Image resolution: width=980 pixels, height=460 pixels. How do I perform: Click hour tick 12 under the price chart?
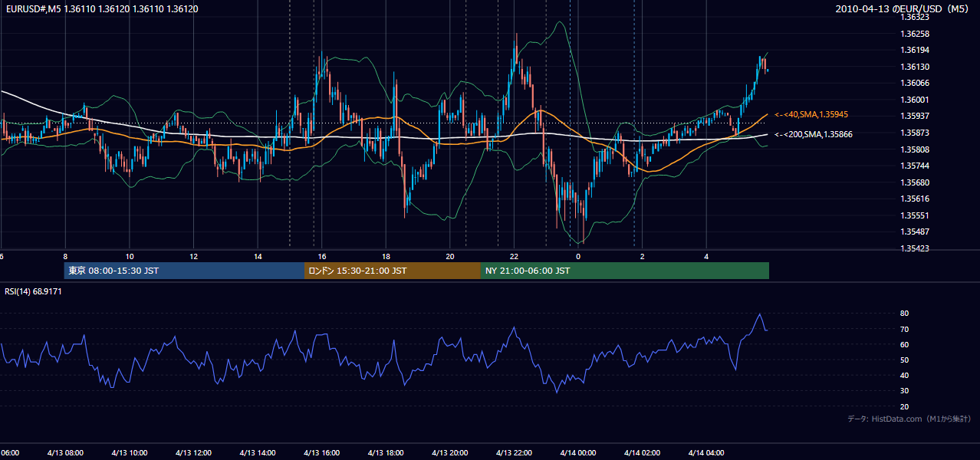pos(193,256)
